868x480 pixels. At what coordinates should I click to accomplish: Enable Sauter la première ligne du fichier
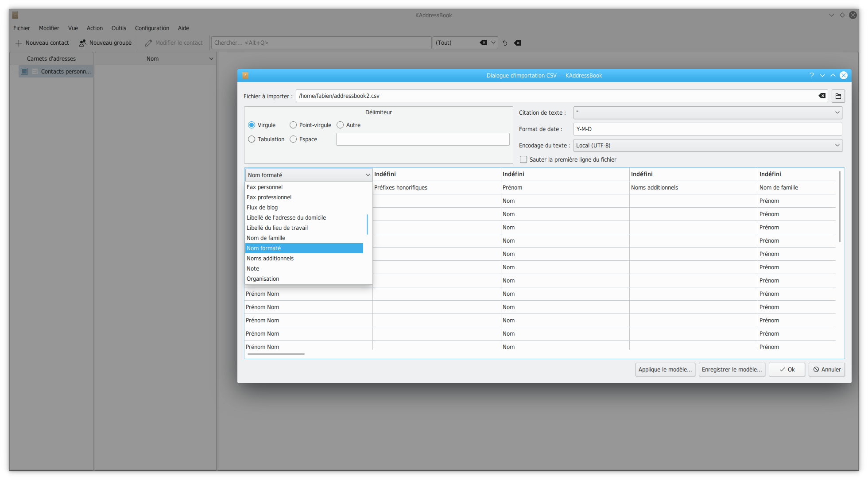pyautogui.click(x=523, y=159)
